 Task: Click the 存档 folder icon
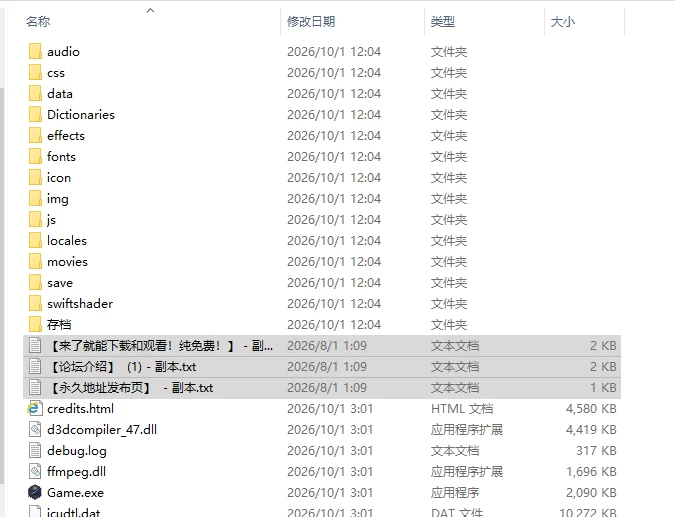pyautogui.click(x=35, y=325)
